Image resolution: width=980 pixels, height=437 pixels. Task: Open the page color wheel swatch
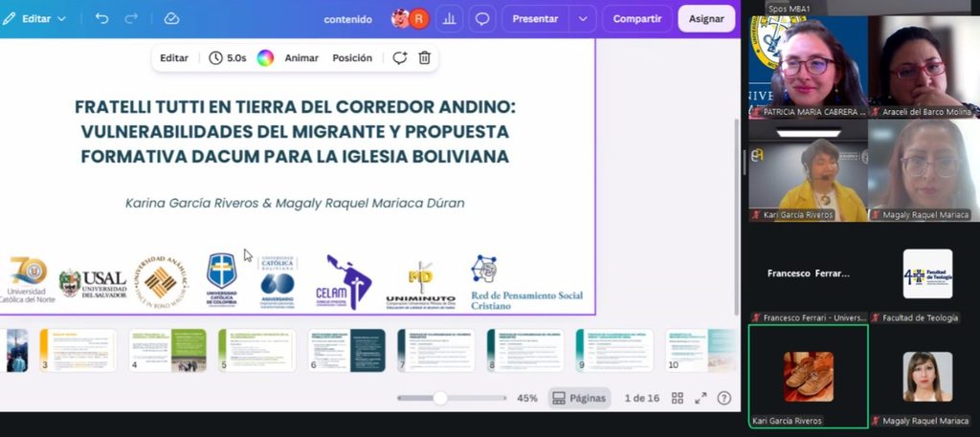coord(266,58)
